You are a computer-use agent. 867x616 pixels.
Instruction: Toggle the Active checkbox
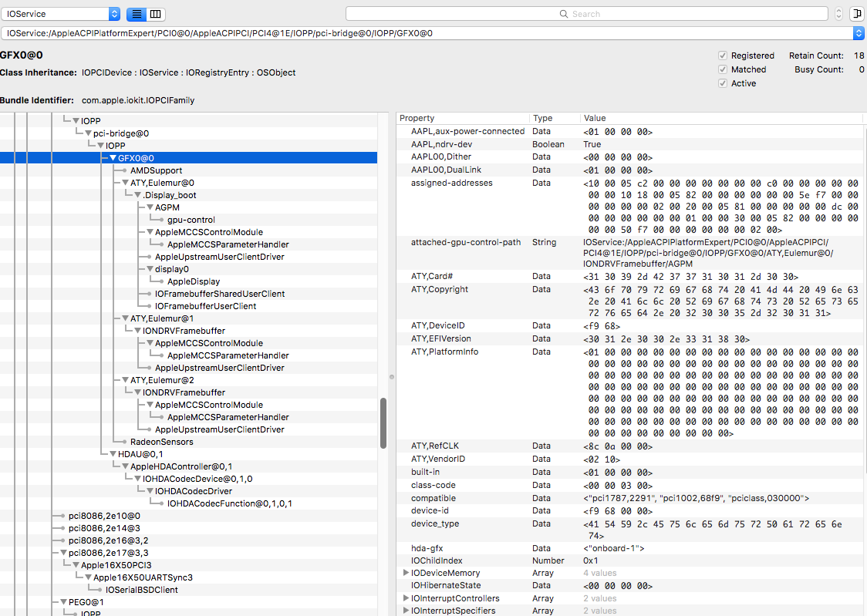coord(723,83)
